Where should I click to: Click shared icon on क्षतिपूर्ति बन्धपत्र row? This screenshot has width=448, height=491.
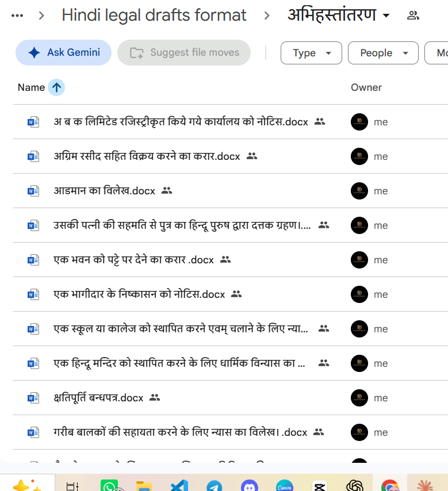coord(155,397)
